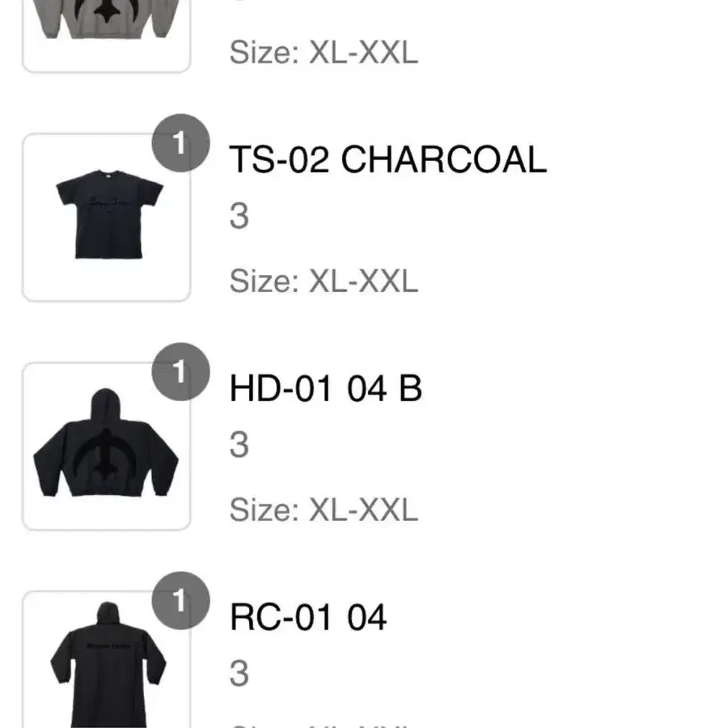Click quantity badge on TS-02 CHARCOAL item
The image size is (728, 728).
tap(180, 143)
